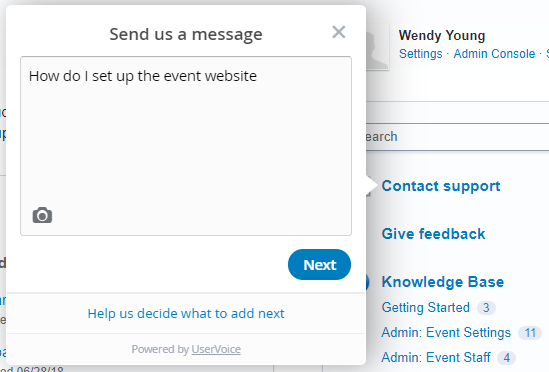
Task: Close the Send us a message dialog
Action: coord(339,32)
